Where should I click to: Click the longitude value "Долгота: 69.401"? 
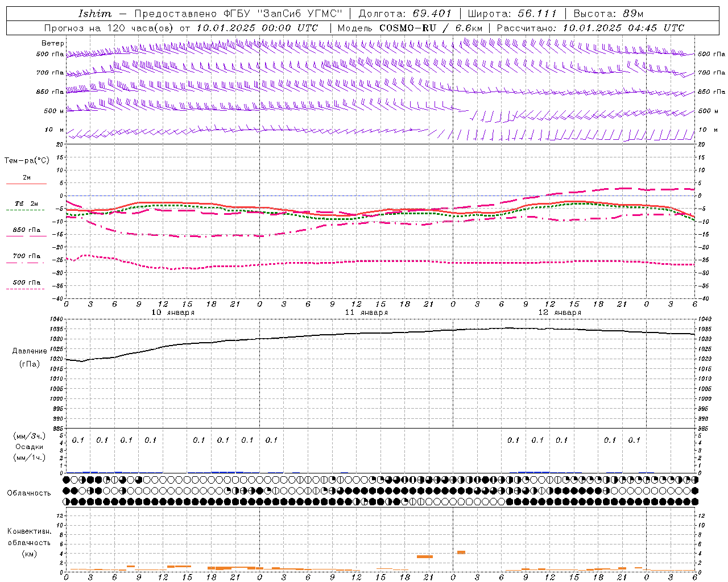tap(404, 14)
